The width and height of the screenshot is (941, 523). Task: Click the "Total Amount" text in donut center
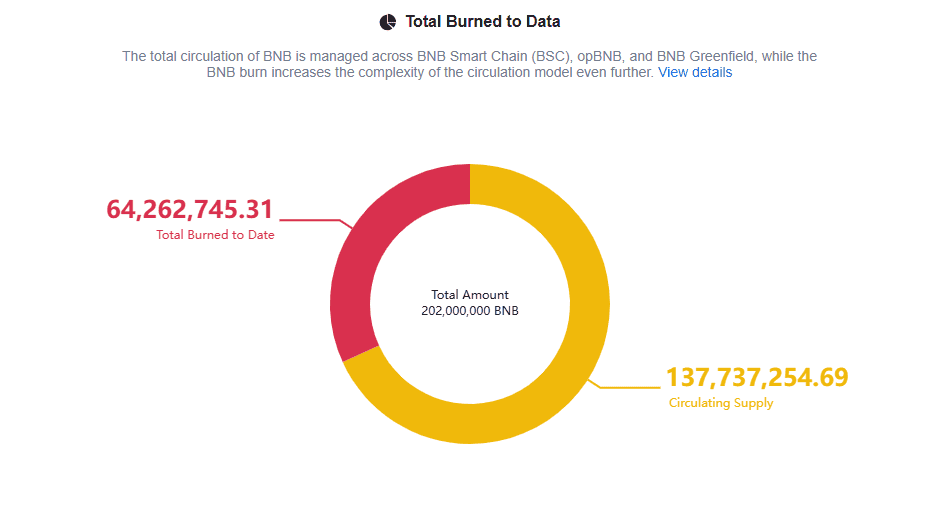coord(470,295)
